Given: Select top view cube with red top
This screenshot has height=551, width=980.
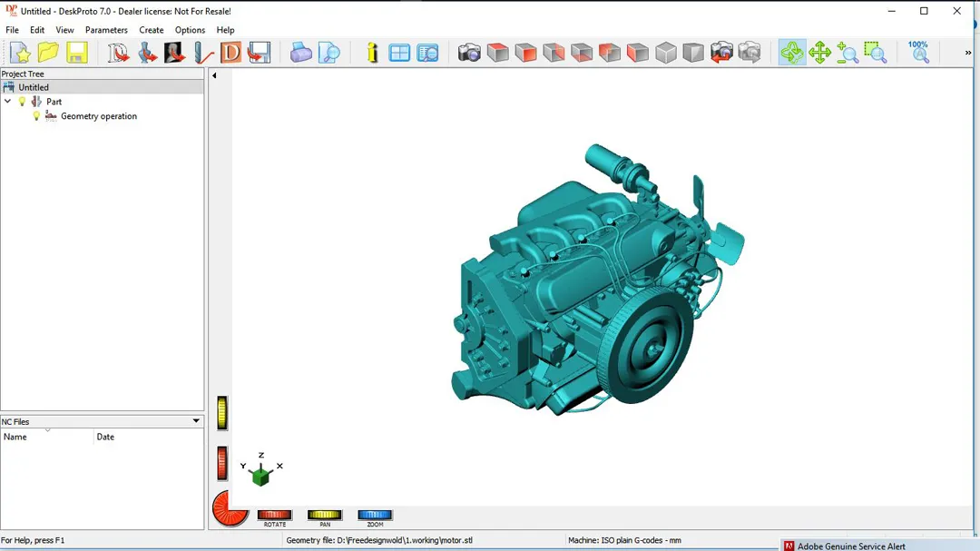Looking at the screenshot, I should click(x=497, y=53).
